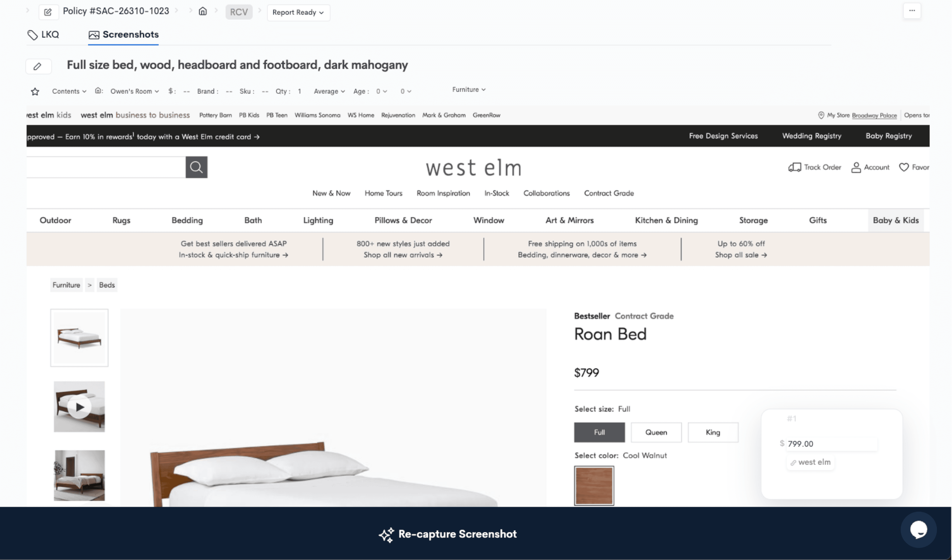Click the edit icon next to Policy #SAC-26310-1023
Image resolution: width=952 pixels, height=560 pixels.
(x=48, y=12)
